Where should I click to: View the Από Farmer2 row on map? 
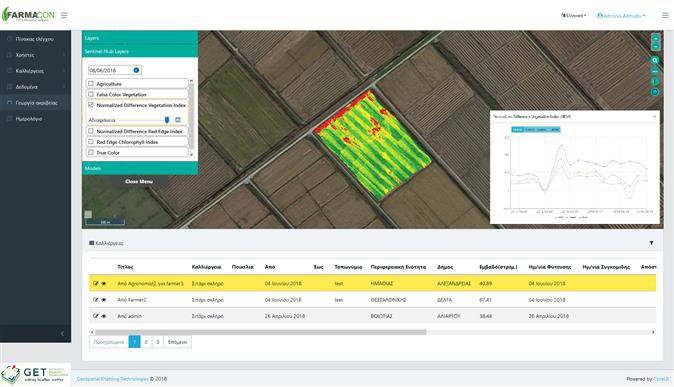[104, 300]
